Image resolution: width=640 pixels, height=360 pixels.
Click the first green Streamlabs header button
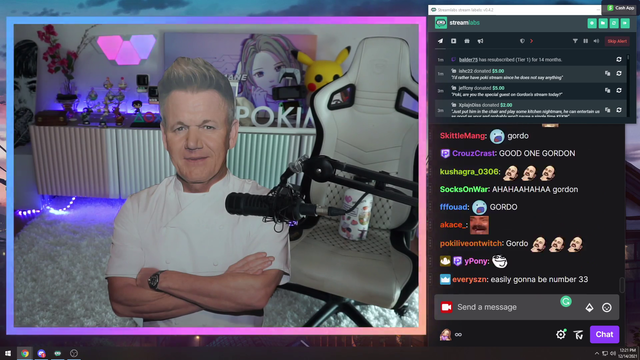(x=592, y=23)
